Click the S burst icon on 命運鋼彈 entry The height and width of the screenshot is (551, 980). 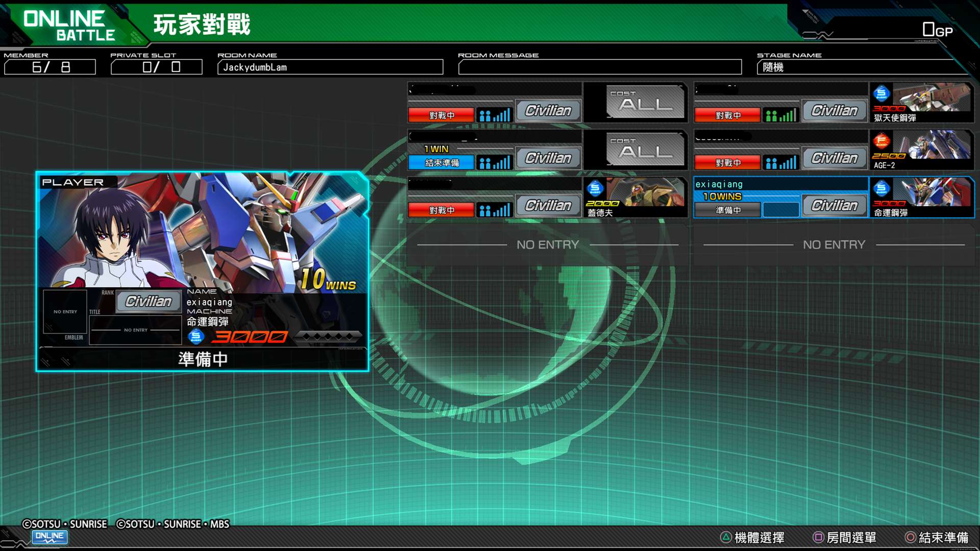(x=881, y=189)
